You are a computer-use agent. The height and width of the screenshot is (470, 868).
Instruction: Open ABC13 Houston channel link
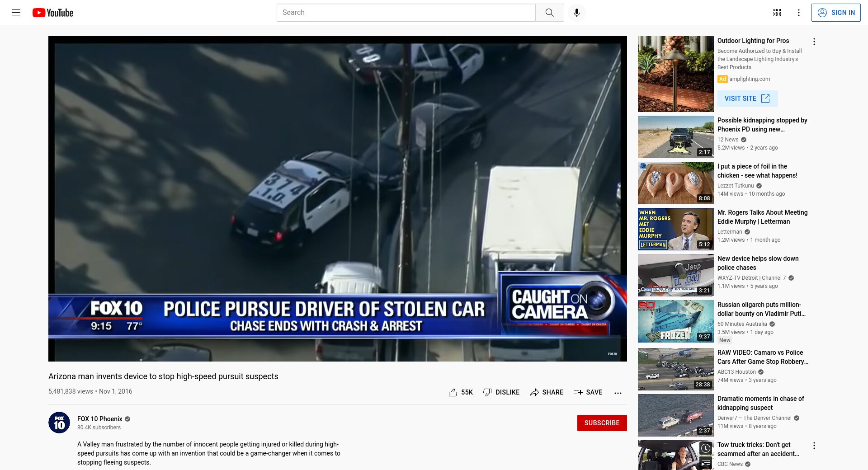736,372
